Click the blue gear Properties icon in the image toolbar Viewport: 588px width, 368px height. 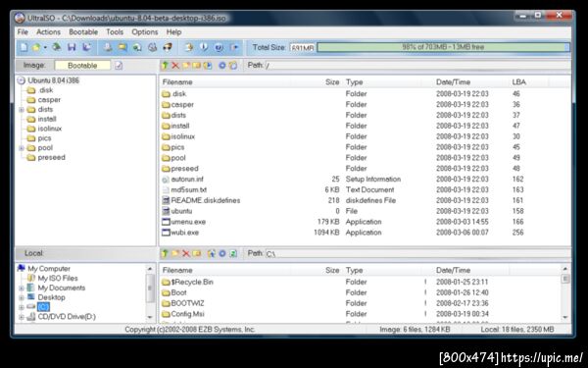pyautogui.click(x=222, y=66)
